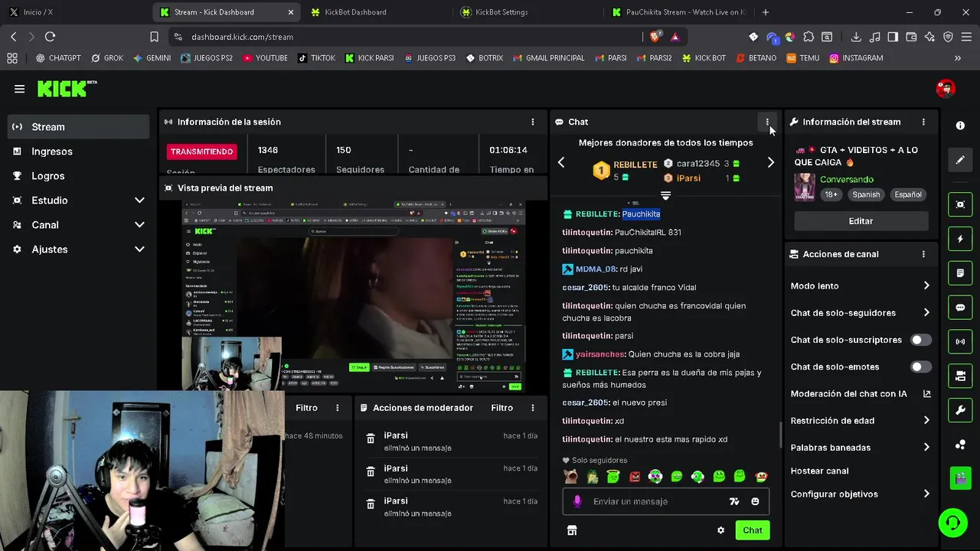Click the Kick logo

67,89
